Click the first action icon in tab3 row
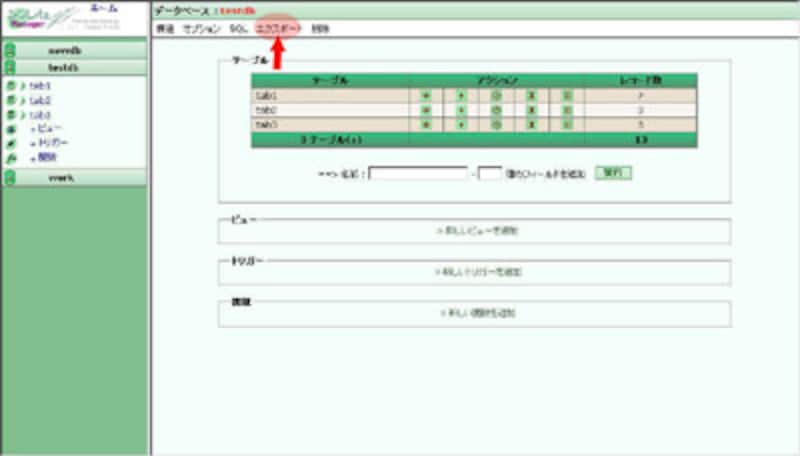This screenshot has width=800, height=456. click(x=426, y=124)
